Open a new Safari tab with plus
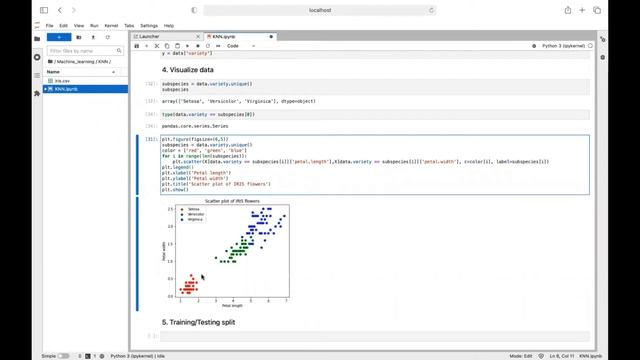Screen dimensions: 640x360 582,10
